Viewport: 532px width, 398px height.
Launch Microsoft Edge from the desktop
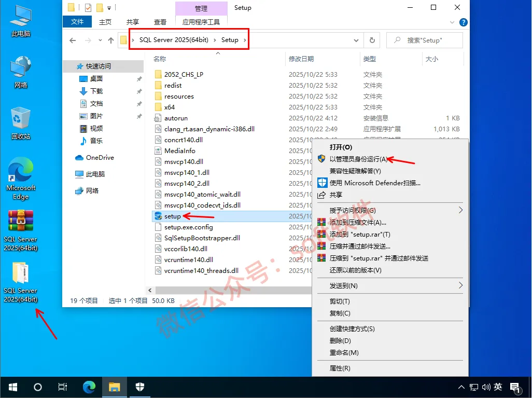(x=21, y=179)
